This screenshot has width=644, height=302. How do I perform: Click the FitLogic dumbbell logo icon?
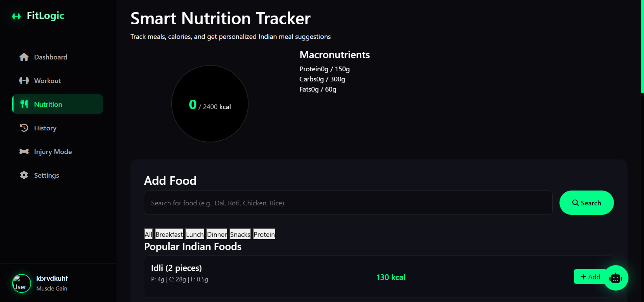tap(16, 16)
